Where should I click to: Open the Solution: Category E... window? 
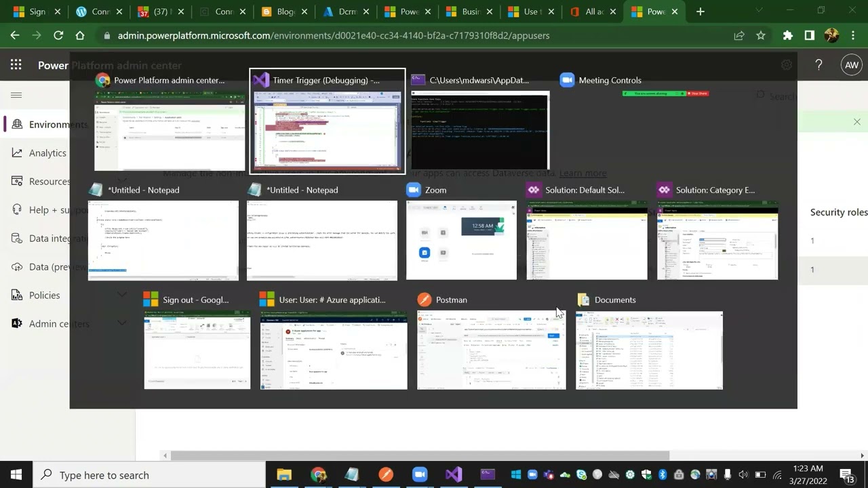tap(717, 240)
